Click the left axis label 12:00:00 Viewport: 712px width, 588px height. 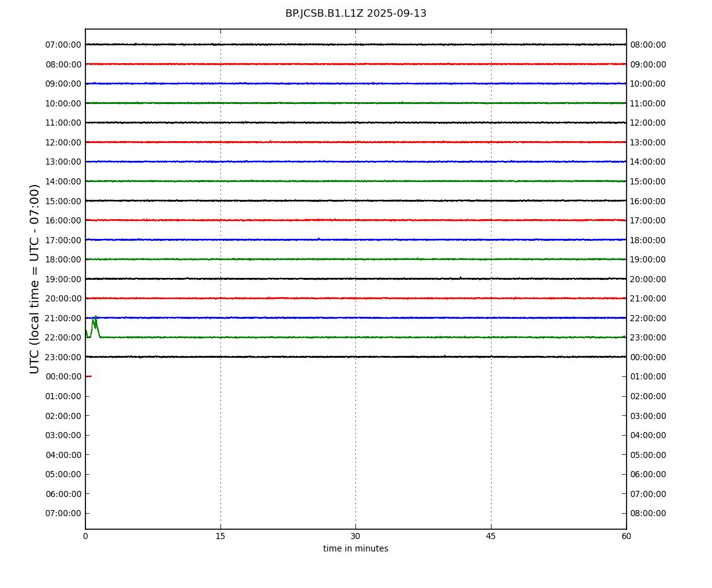pyautogui.click(x=63, y=142)
